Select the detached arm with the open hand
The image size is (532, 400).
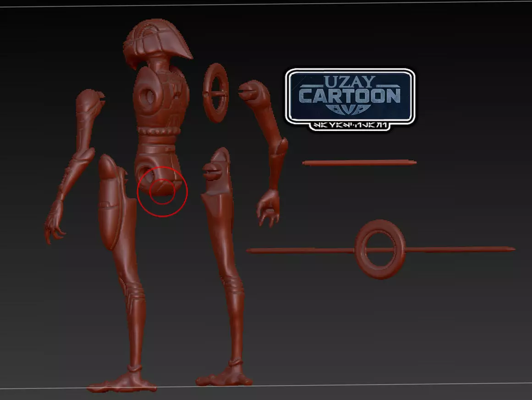point(263,152)
